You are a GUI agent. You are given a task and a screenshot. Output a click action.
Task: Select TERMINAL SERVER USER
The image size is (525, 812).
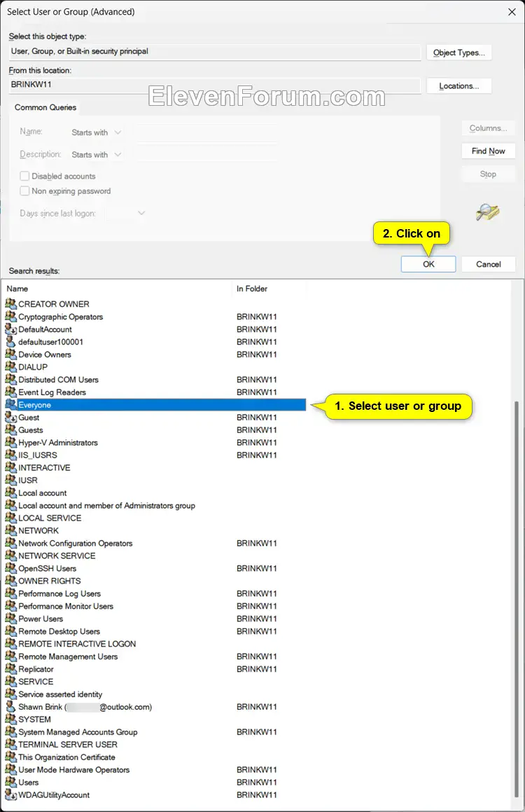[68, 744]
